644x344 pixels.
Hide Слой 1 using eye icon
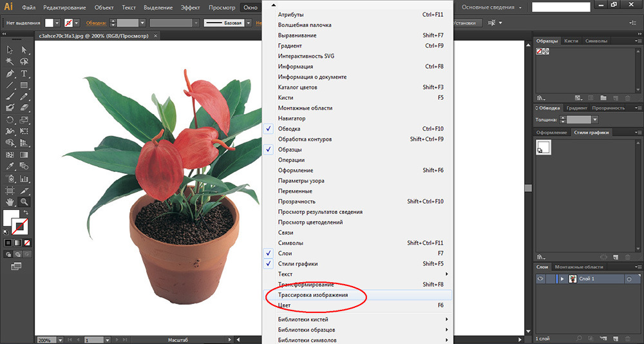click(x=541, y=279)
